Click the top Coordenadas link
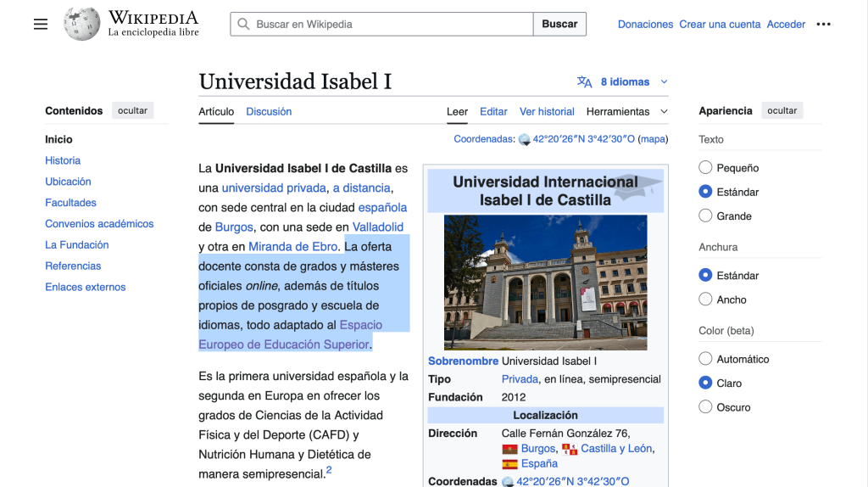Image resolution: width=868 pixels, height=487 pixels. point(484,139)
